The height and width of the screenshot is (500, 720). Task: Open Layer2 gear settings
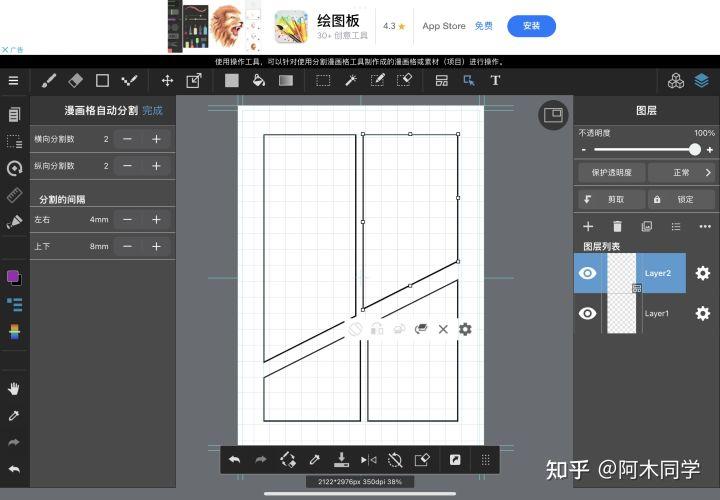click(x=703, y=273)
